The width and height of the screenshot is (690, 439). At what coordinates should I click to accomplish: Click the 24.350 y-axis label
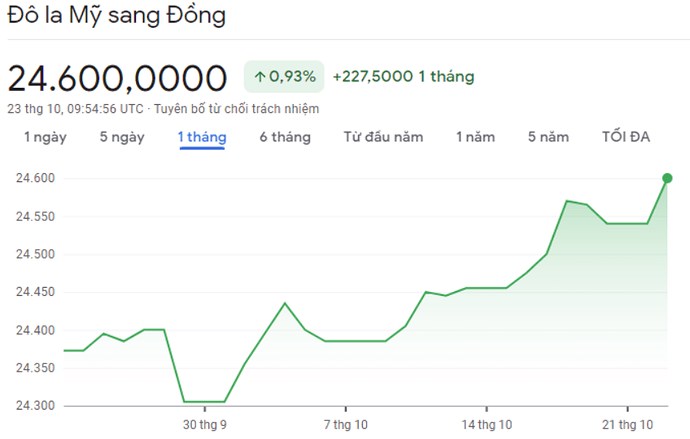(35, 368)
